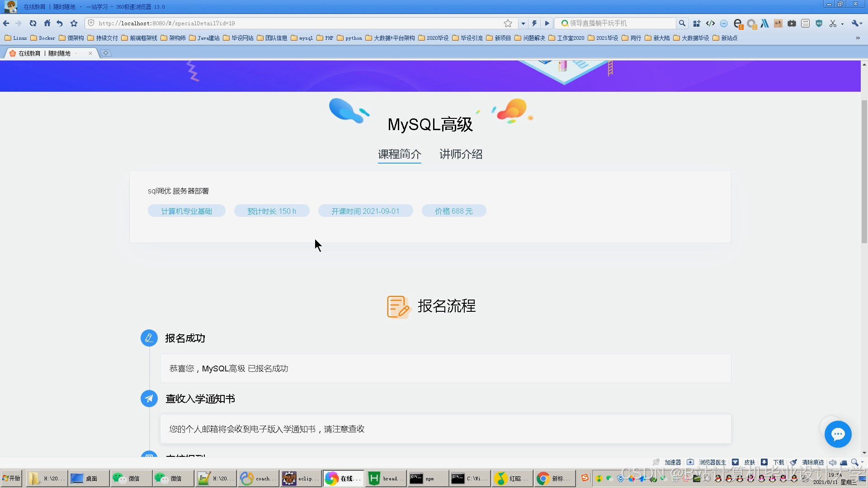Go to the browser Home icon
The image size is (868, 488).
[x=47, y=23]
